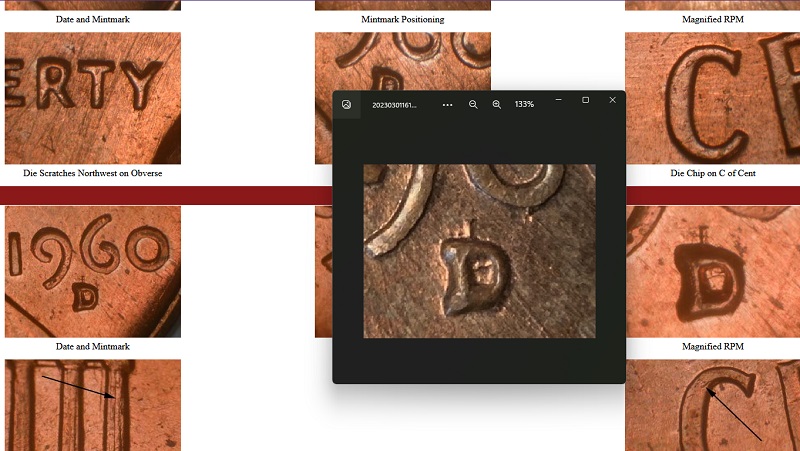Viewport: 800px width, 451px height.
Task: Click the 'Die Chip on C of Cent' caption
Action: [x=713, y=173]
